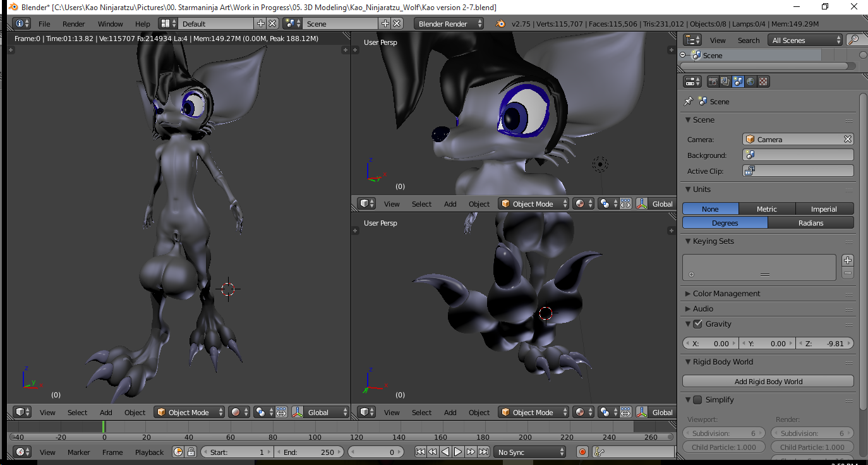Open the Properties editor type selector
868x465 pixels.
pos(692,82)
